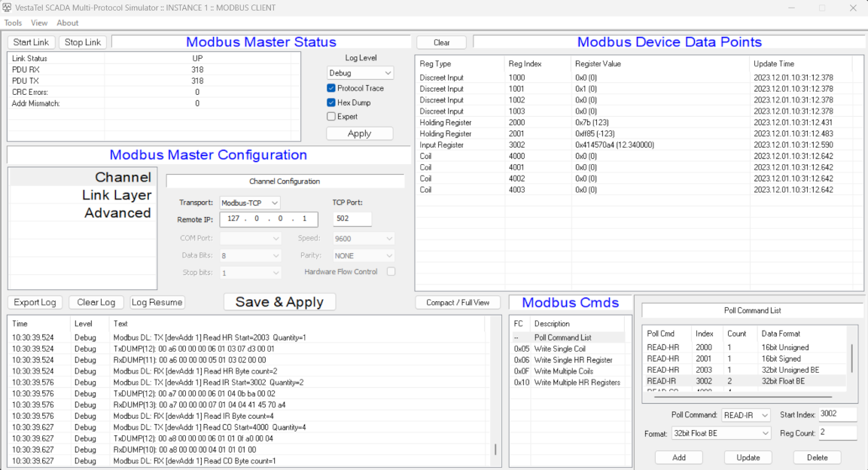Click the Poll Command List vertical scrollbar

852,359
